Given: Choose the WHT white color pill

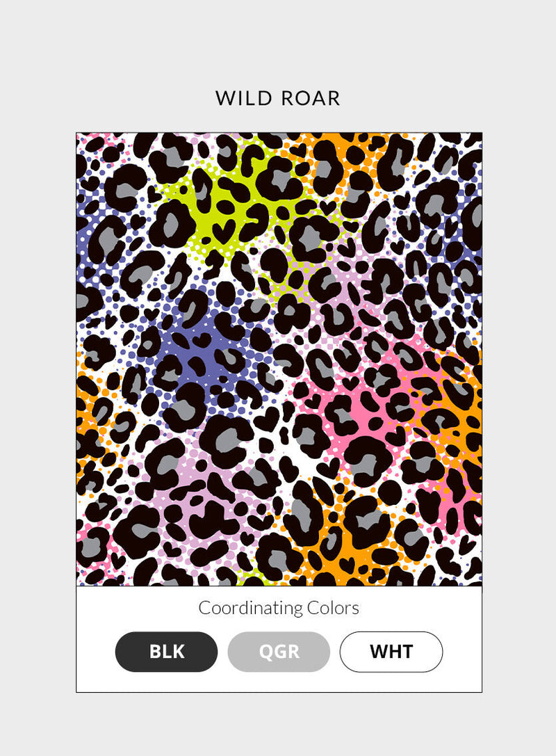Looking at the screenshot, I should point(391,652).
